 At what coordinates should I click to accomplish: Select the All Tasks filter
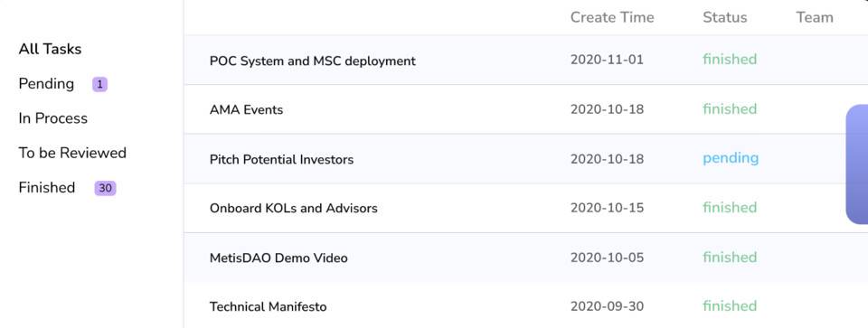50,49
